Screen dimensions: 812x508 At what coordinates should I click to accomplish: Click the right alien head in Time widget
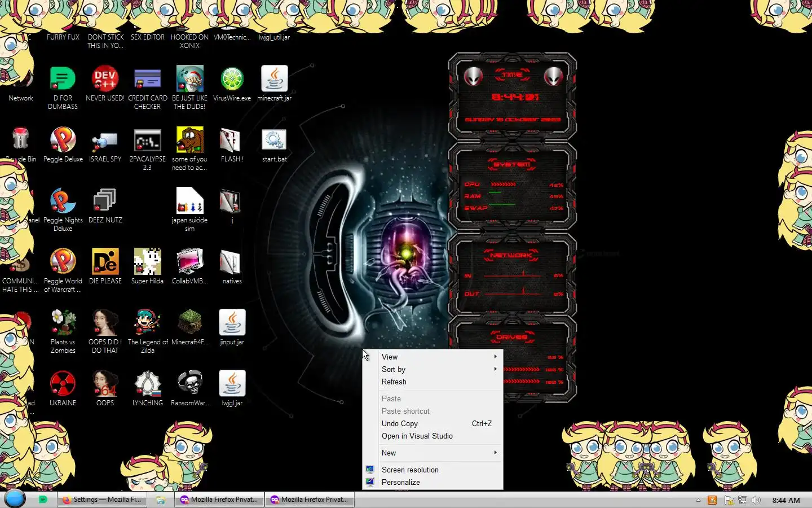pos(553,76)
